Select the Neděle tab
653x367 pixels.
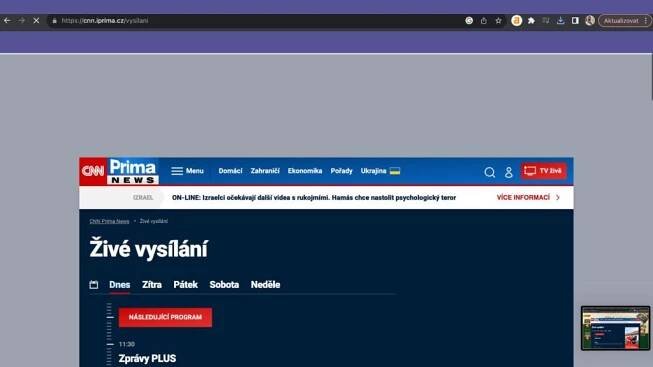pyautogui.click(x=265, y=285)
